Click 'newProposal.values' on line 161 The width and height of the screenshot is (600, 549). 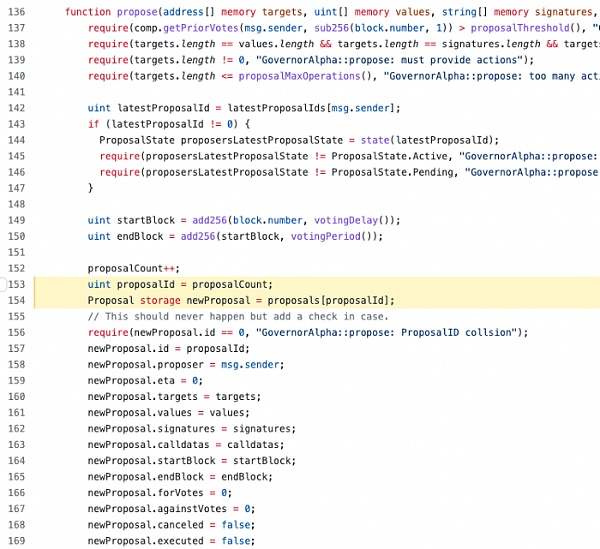click(x=140, y=413)
